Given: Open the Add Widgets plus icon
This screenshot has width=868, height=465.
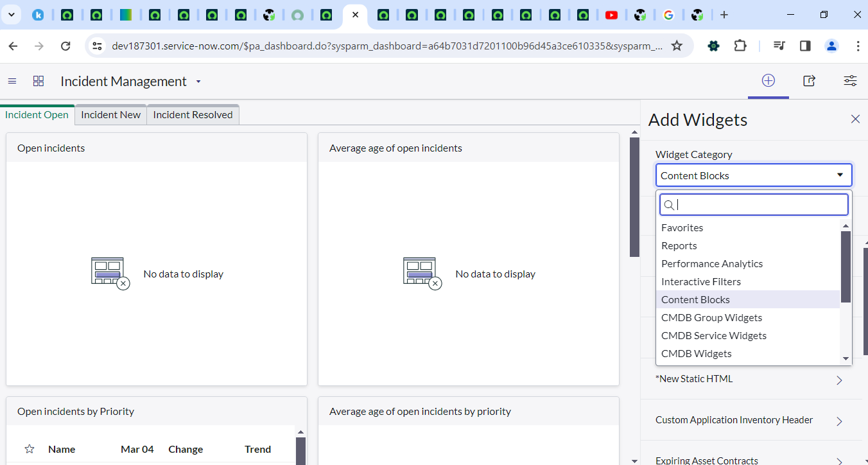Looking at the screenshot, I should click(x=768, y=80).
